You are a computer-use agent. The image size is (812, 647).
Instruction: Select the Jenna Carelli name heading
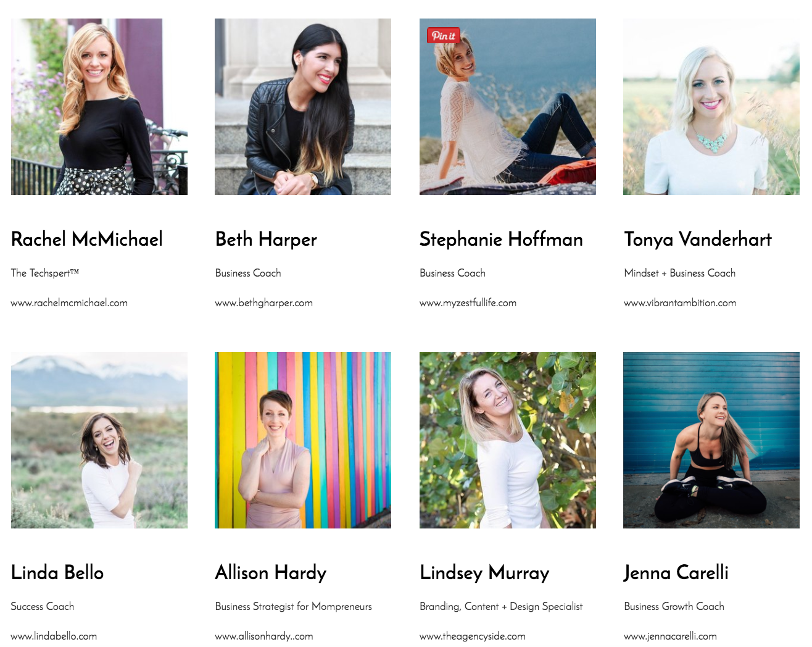[x=676, y=573]
